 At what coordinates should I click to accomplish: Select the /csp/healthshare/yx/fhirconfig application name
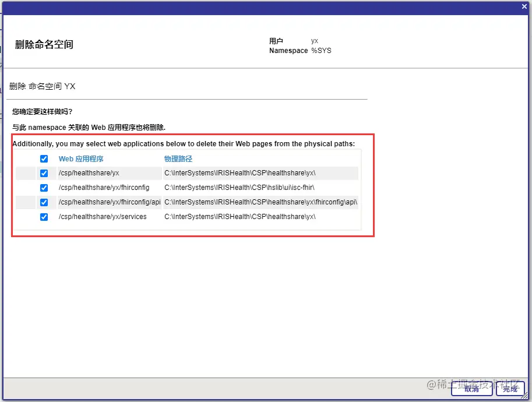pos(104,188)
